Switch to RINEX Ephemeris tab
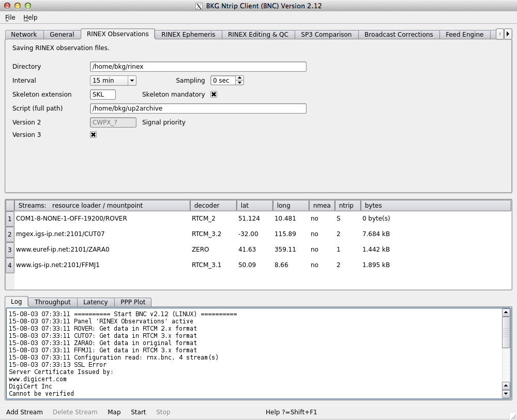Image resolution: width=517 pixels, height=420 pixels. [188, 35]
